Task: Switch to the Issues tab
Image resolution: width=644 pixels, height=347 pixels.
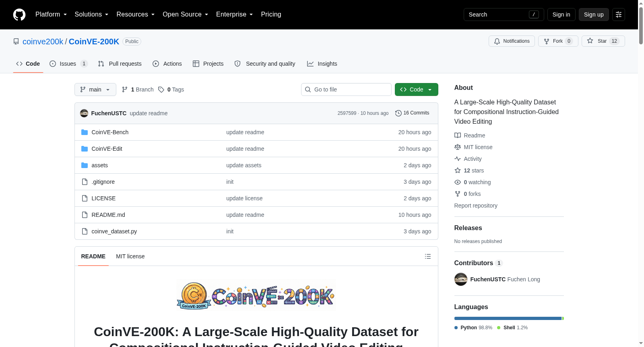Action: coord(68,64)
